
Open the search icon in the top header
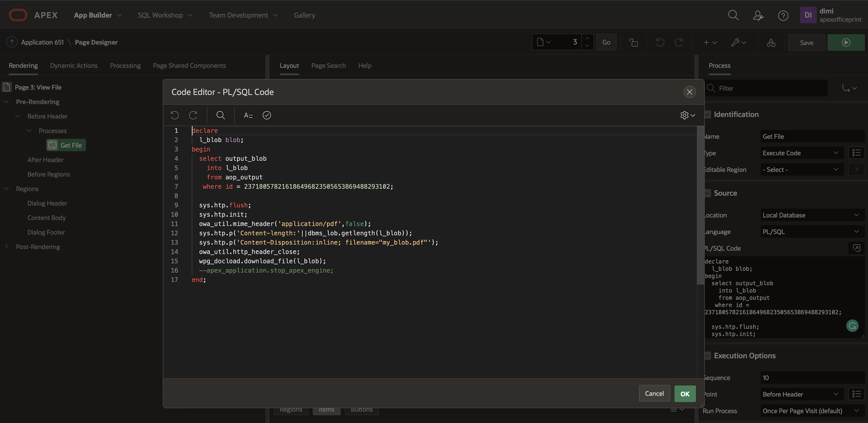coord(733,15)
